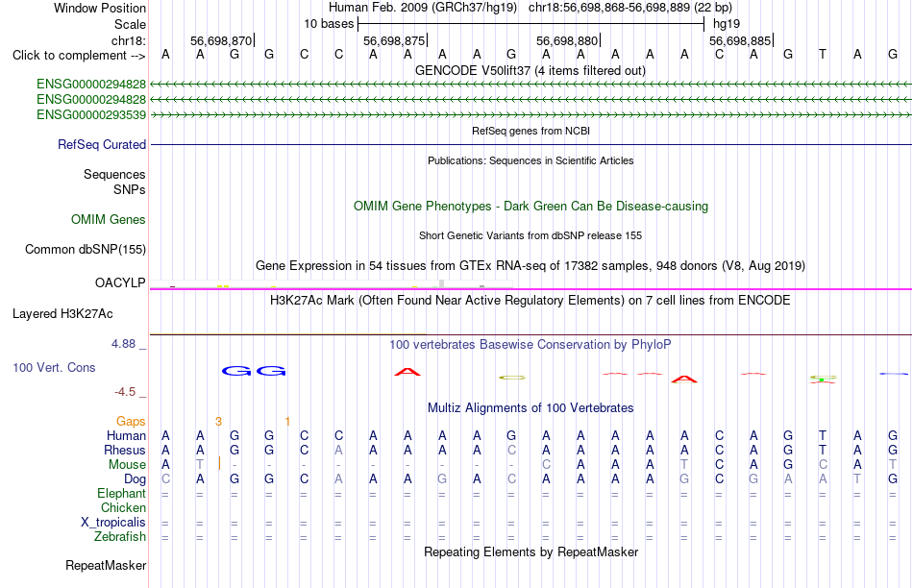Select the Mouse species row label
Screen dimensions: 913x588
coord(127,465)
